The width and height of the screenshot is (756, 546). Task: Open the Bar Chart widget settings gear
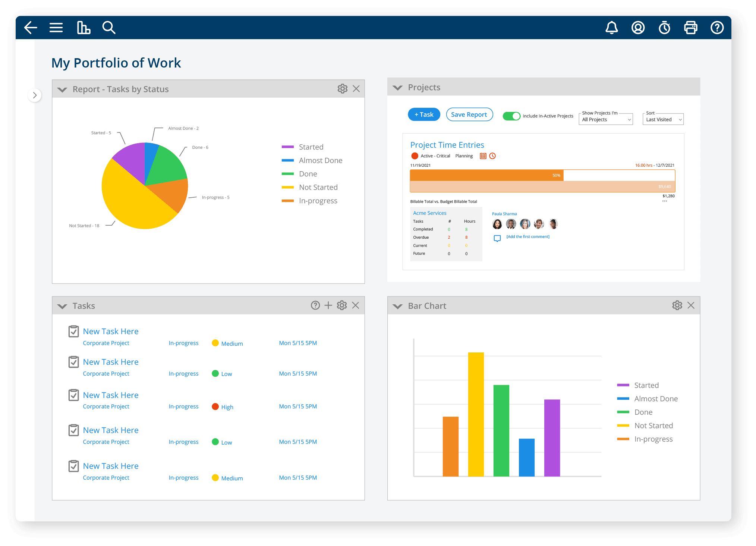pyautogui.click(x=677, y=305)
